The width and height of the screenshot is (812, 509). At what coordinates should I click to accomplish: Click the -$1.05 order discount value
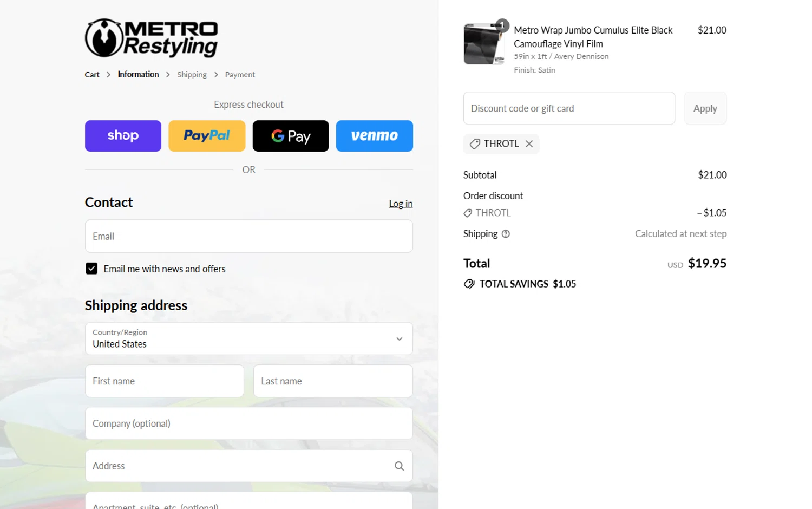[x=711, y=213]
